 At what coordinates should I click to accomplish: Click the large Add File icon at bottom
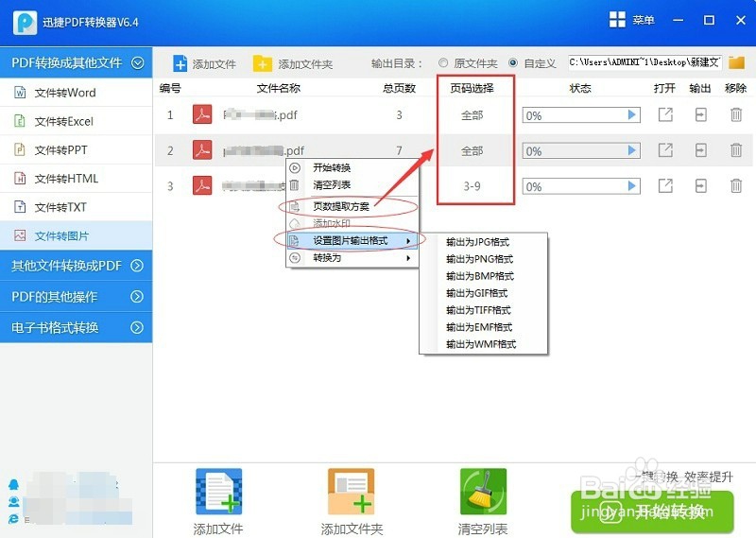[219, 491]
